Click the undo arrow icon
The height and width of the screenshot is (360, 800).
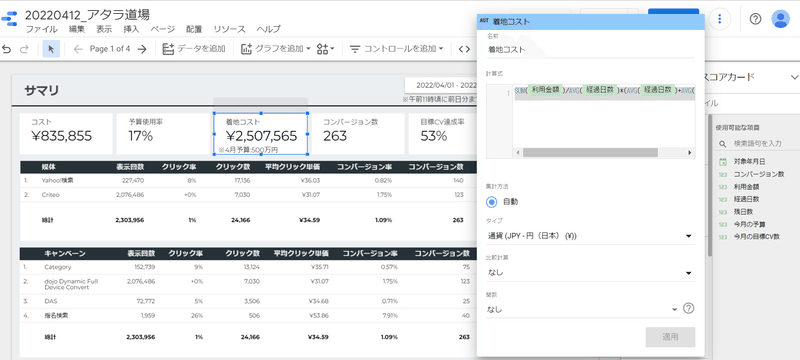(7, 49)
